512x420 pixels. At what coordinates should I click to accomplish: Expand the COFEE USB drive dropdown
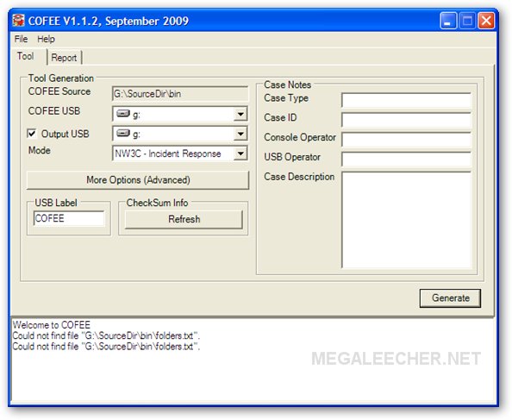(x=240, y=114)
